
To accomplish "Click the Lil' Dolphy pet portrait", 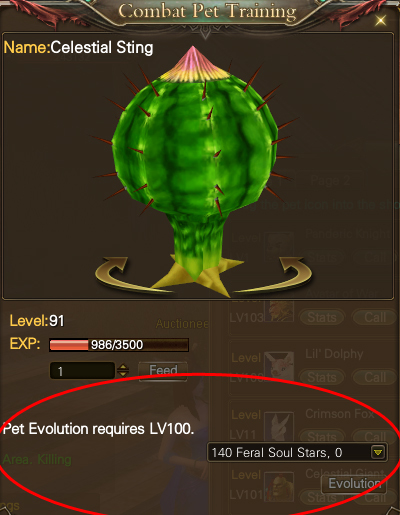I will tap(279, 366).
